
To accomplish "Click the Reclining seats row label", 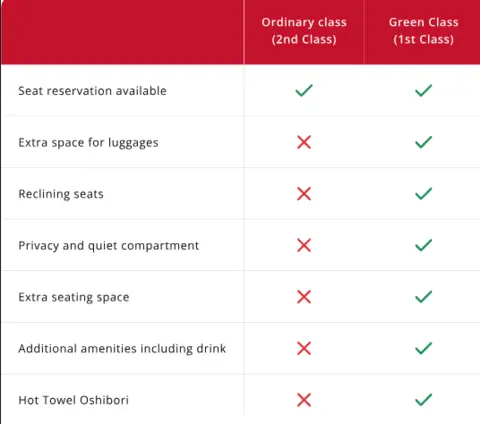I will tap(61, 194).
